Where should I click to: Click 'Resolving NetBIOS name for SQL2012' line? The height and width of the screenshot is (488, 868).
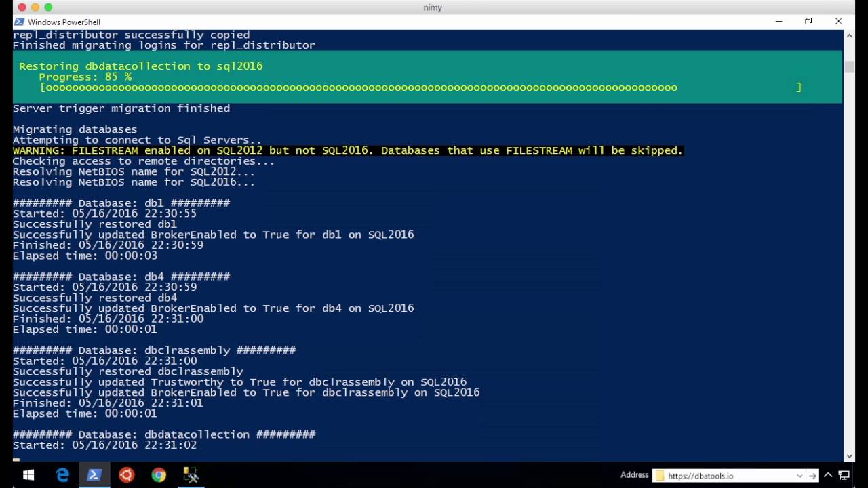click(134, 171)
